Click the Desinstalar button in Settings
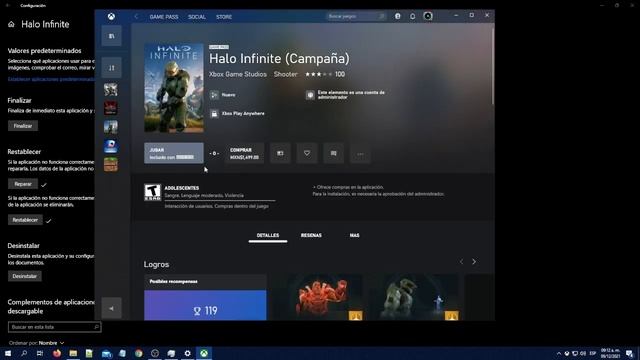 (x=24, y=276)
